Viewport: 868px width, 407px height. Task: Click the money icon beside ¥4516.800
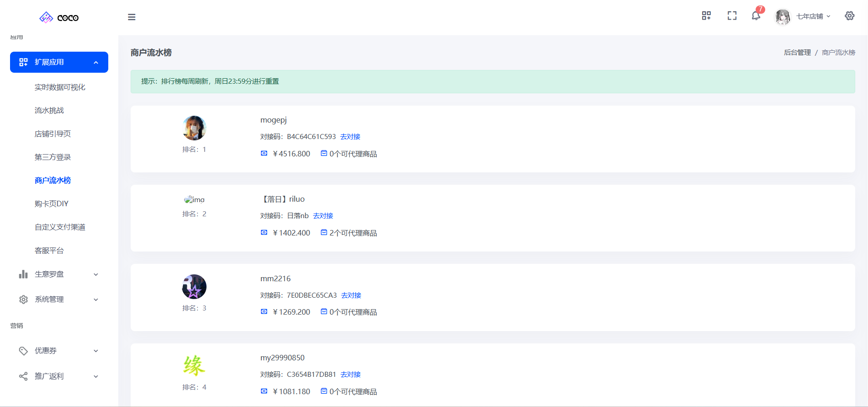tap(264, 154)
